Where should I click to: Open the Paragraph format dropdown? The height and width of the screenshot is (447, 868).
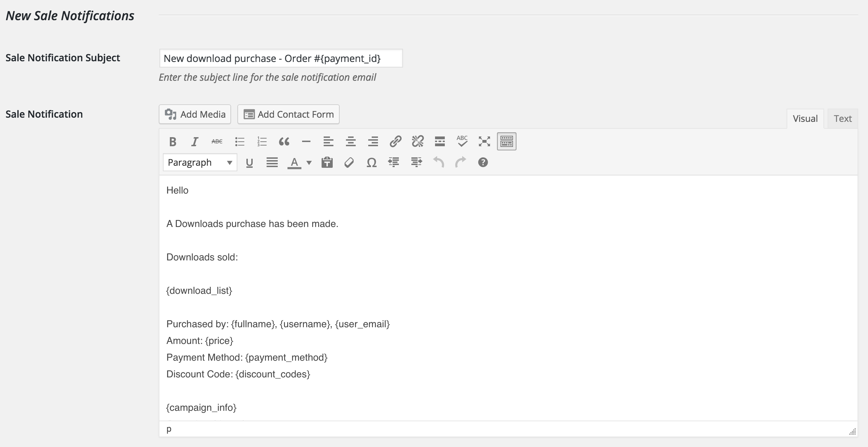coord(200,163)
